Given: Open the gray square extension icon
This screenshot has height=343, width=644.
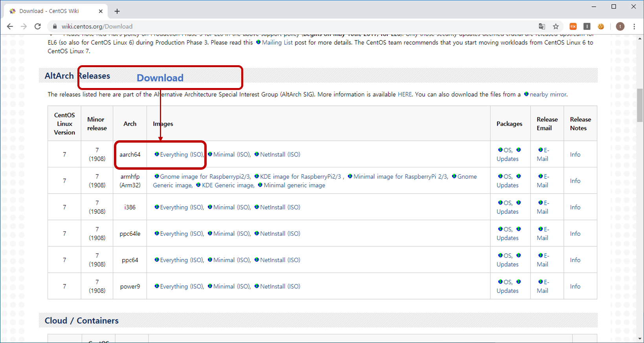Looking at the screenshot, I should pos(587,26).
